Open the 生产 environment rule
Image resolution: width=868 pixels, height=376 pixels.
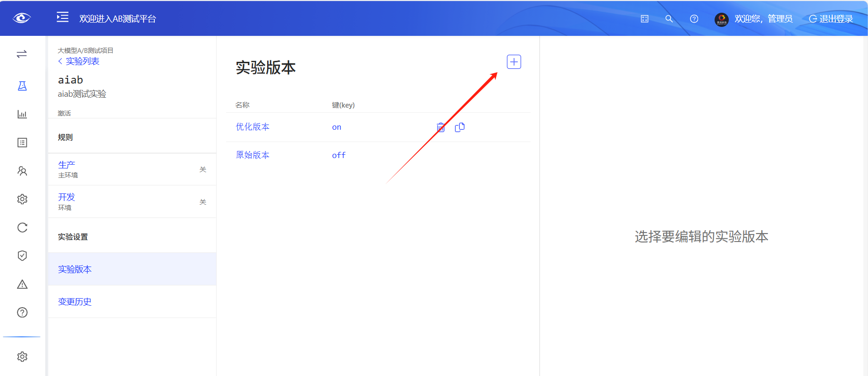click(x=67, y=165)
